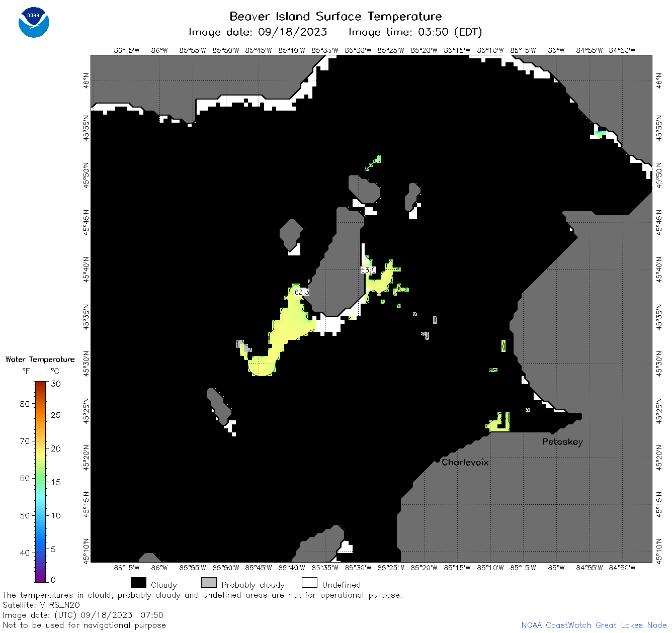
Task: Select the gray Probably cloudy legend swatch
Action: coord(209,583)
